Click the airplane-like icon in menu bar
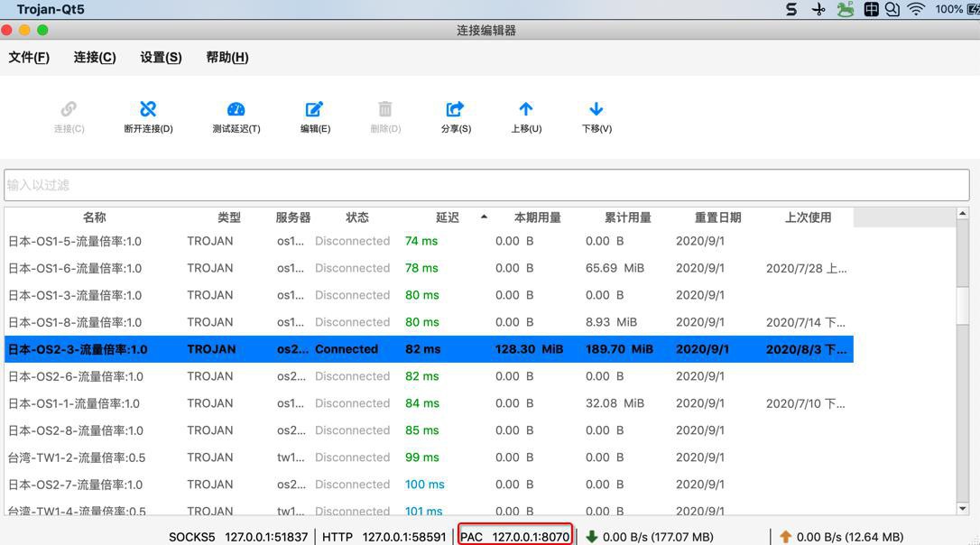 click(x=818, y=9)
